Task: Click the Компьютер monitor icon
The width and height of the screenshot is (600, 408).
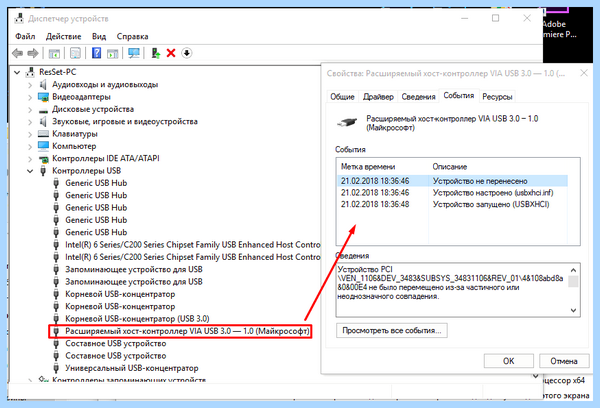Action: coord(43,146)
